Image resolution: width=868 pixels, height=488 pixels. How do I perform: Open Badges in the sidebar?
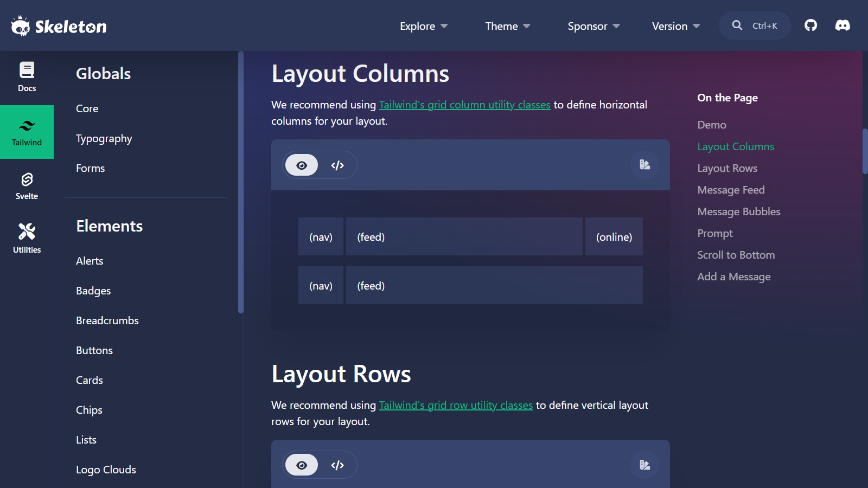[93, 291]
